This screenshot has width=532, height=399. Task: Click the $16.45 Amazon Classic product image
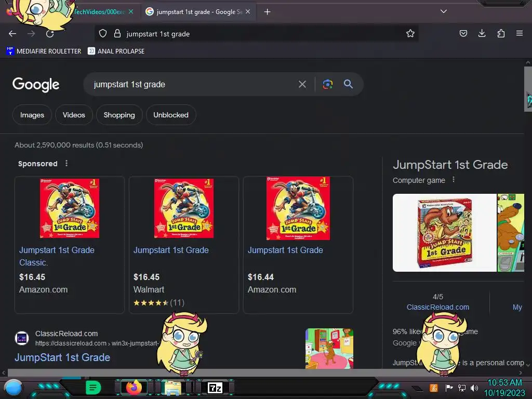point(70,208)
